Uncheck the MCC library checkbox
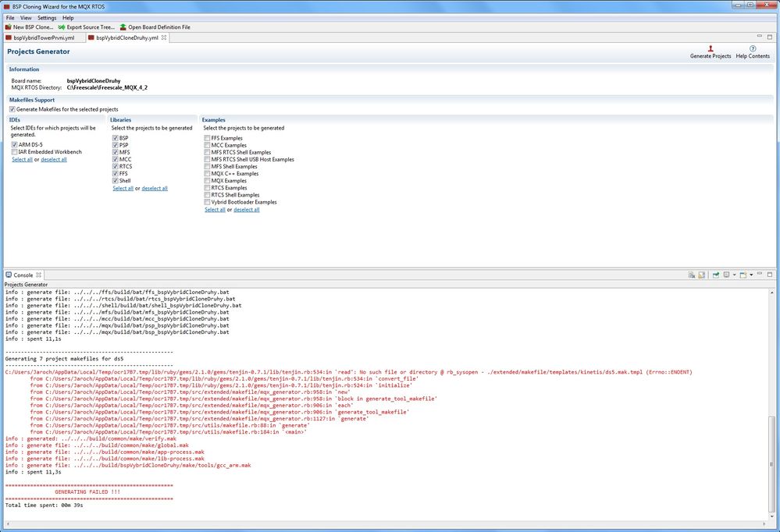The height and width of the screenshot is (532, 780). tap(116, 160)
